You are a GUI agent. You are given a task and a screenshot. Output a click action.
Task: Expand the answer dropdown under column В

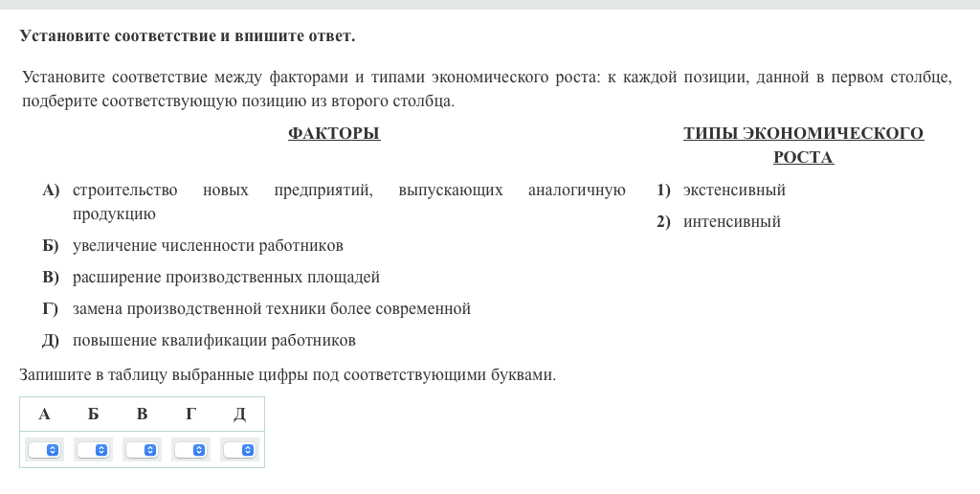pos(142,449)
